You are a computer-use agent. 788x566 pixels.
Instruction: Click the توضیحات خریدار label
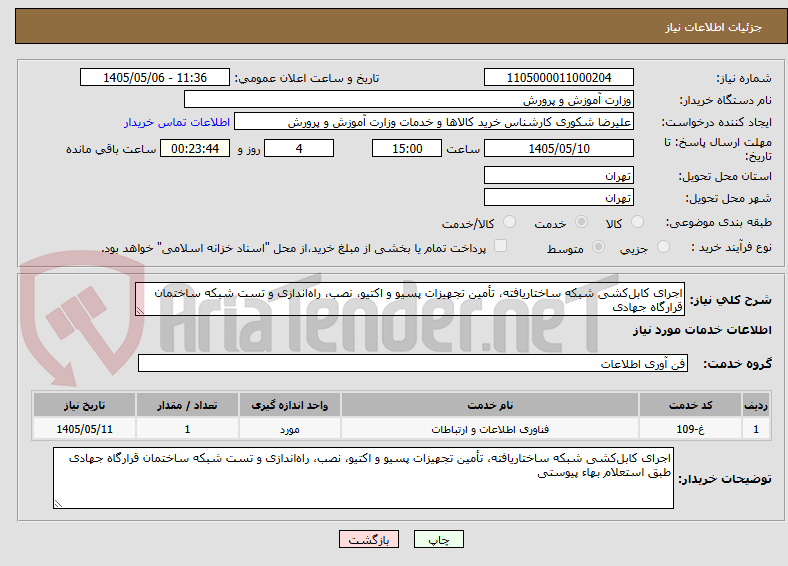[x=725, y=479]
